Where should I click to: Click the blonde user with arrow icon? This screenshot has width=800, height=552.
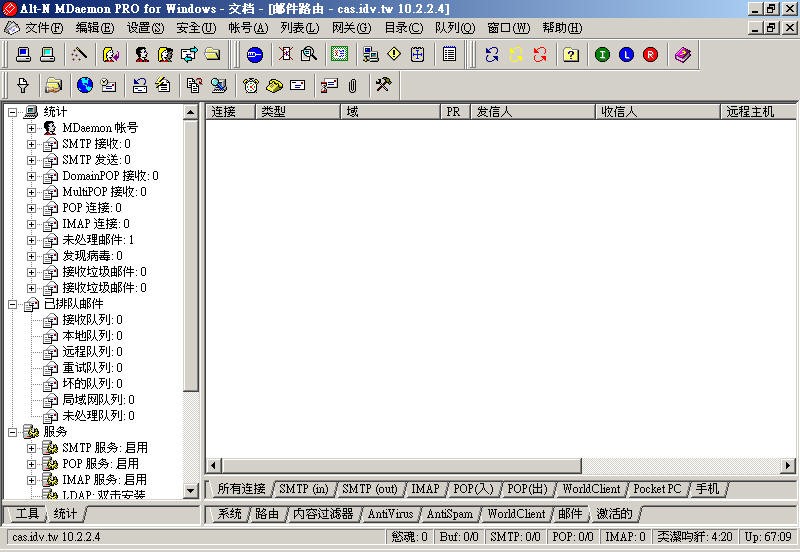(x=111, y=54)
